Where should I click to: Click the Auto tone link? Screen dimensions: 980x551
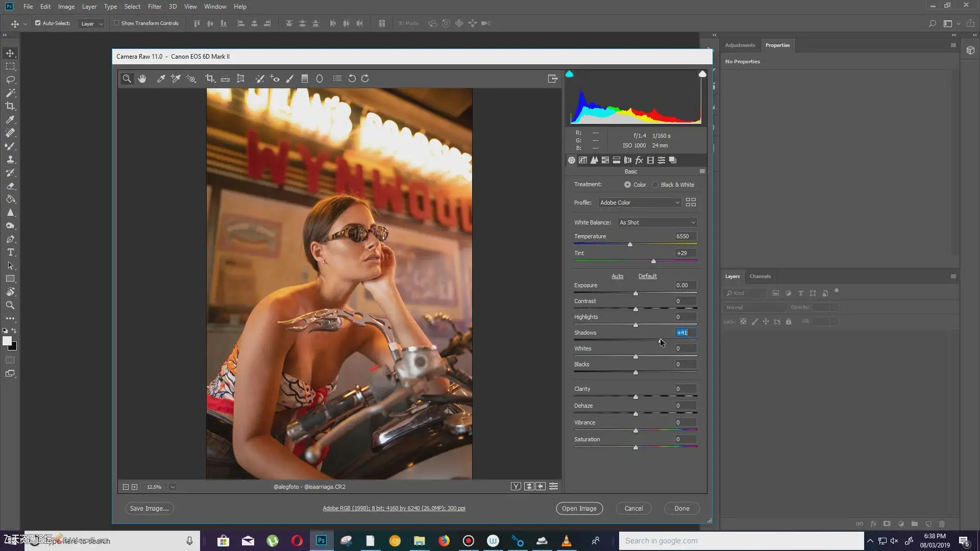(617, 276)
